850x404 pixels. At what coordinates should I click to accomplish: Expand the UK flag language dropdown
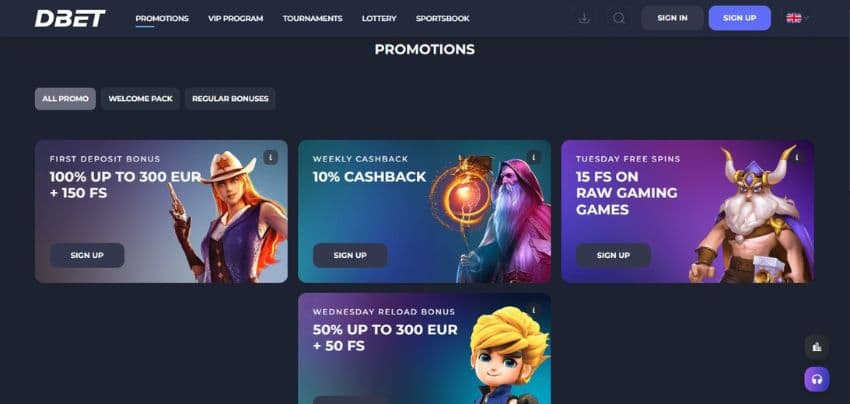tap(797, 18)
